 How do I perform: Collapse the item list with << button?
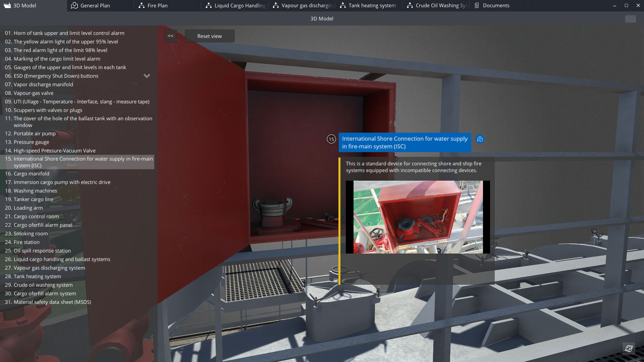pyautogui.click(x=170, y=36)
